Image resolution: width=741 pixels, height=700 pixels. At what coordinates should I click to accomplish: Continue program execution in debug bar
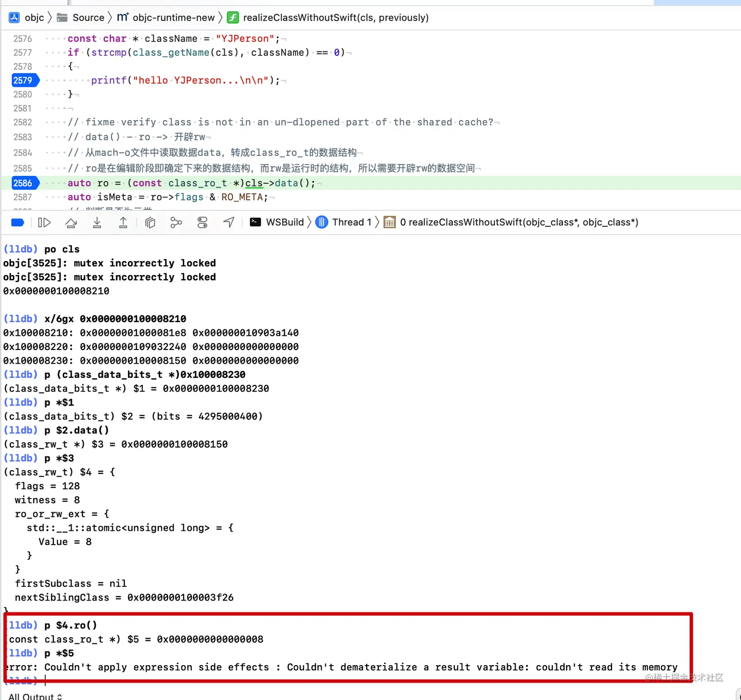(x=44, y=223)
